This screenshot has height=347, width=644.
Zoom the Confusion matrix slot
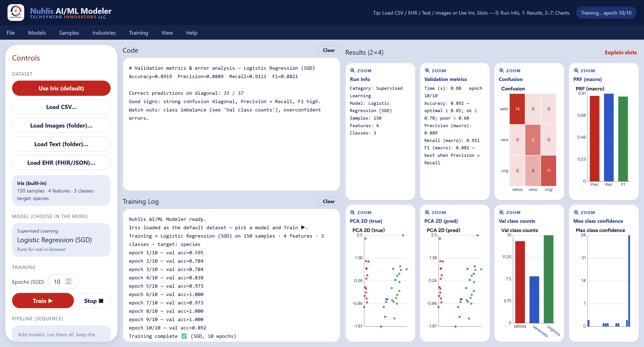[509, 71]
